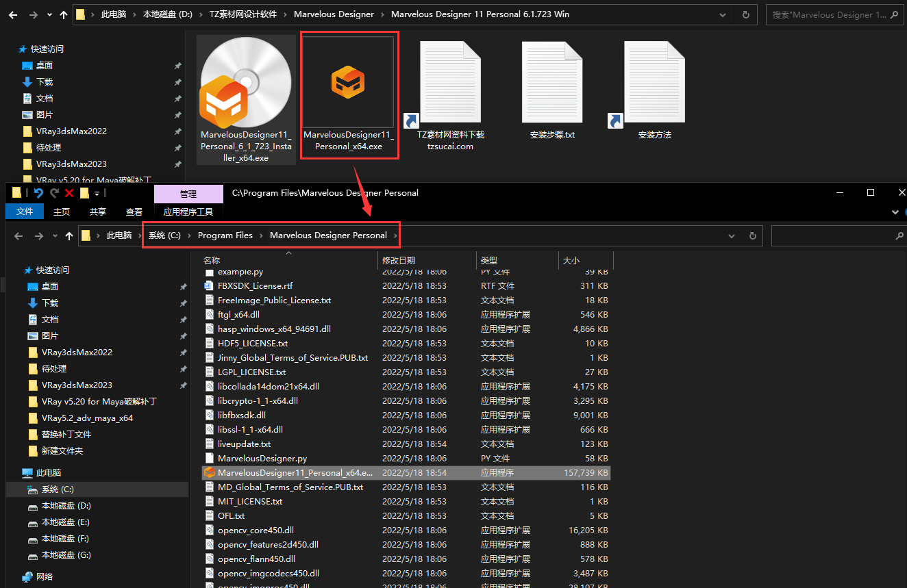907x588 pixels.
Task: Click the 管理 contextual tab
Action: click(x=188, y=194)
